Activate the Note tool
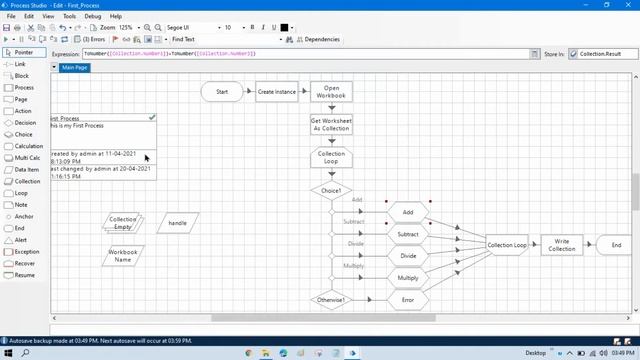Screen dimensions: 640x360 click(x=16, y=205)
